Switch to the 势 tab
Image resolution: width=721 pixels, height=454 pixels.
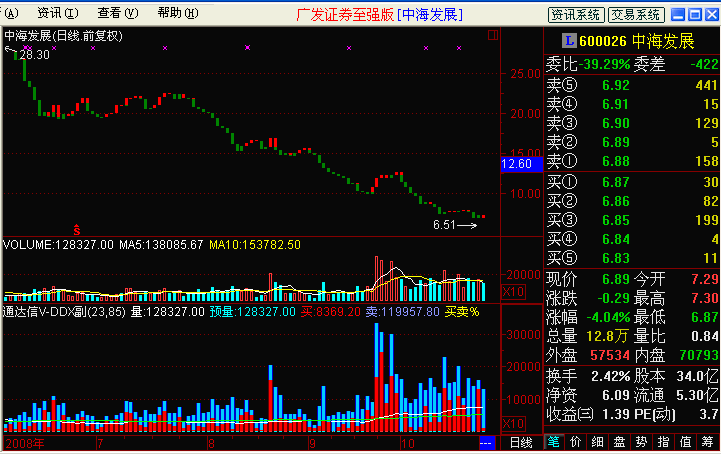[641, 443]
